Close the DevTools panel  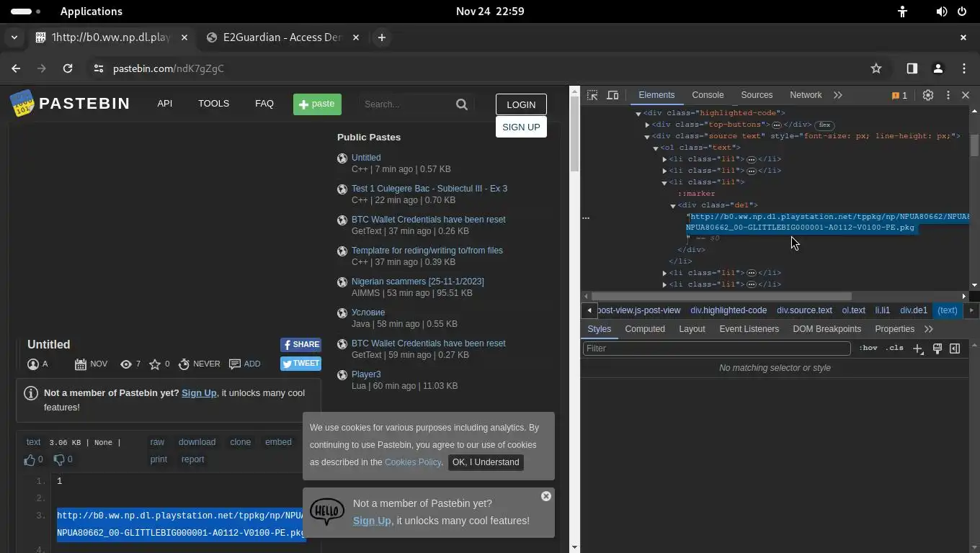click(x=966, y=95)
